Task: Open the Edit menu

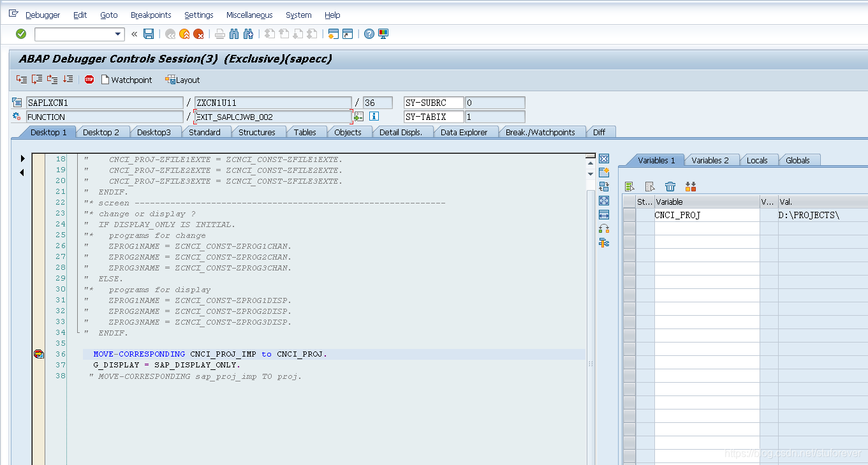Action: [80, 15]
